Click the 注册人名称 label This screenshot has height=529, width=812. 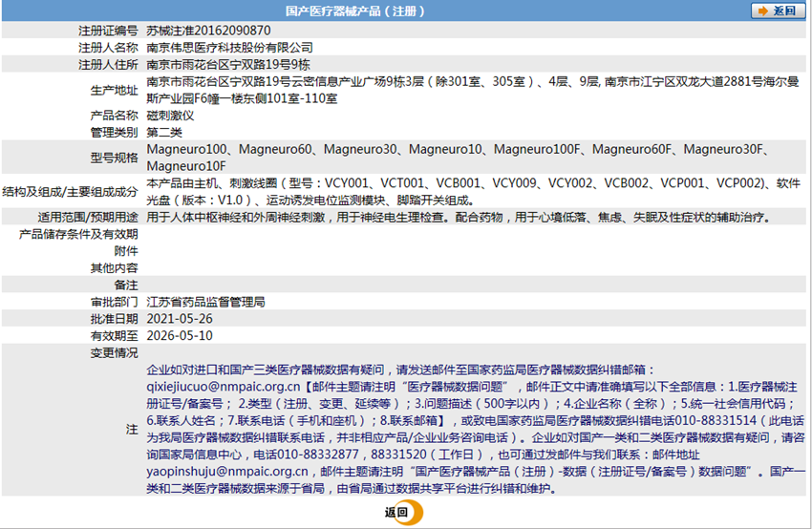(108, 48)
